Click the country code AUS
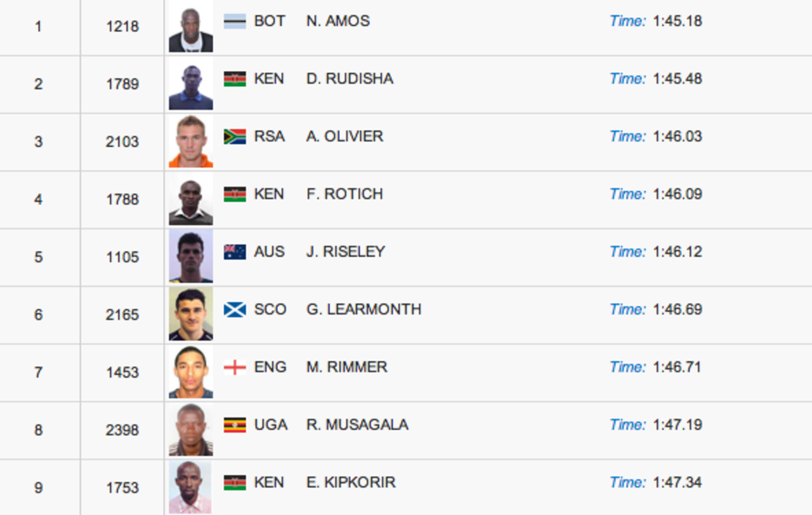Image resolution: width=812 pixels, height=515 pixels. click(270, 252)
